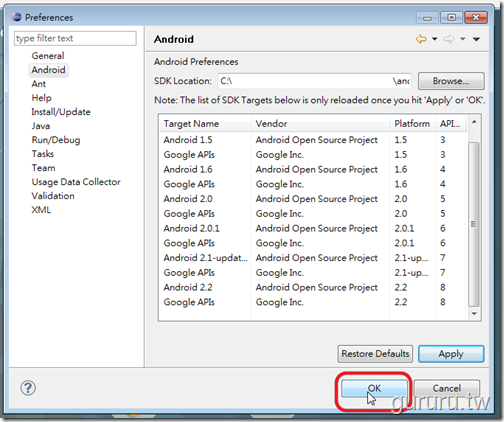This screenshot has height=422, width=504.
Task: Click the Restore Defaults button
Action: (375, 354)
